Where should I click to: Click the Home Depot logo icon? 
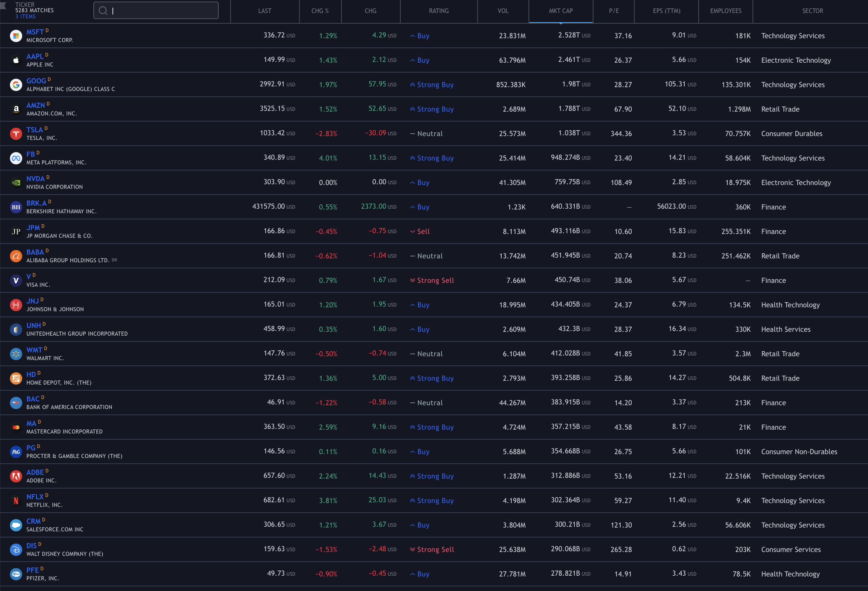pyautogui.click(x=16, y=378)
